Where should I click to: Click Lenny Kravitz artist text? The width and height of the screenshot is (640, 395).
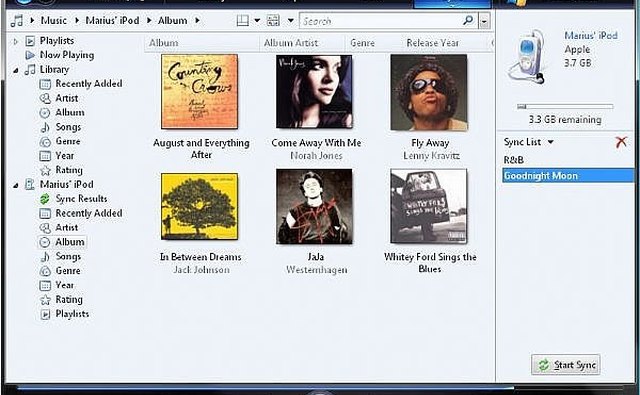[431, 155]
